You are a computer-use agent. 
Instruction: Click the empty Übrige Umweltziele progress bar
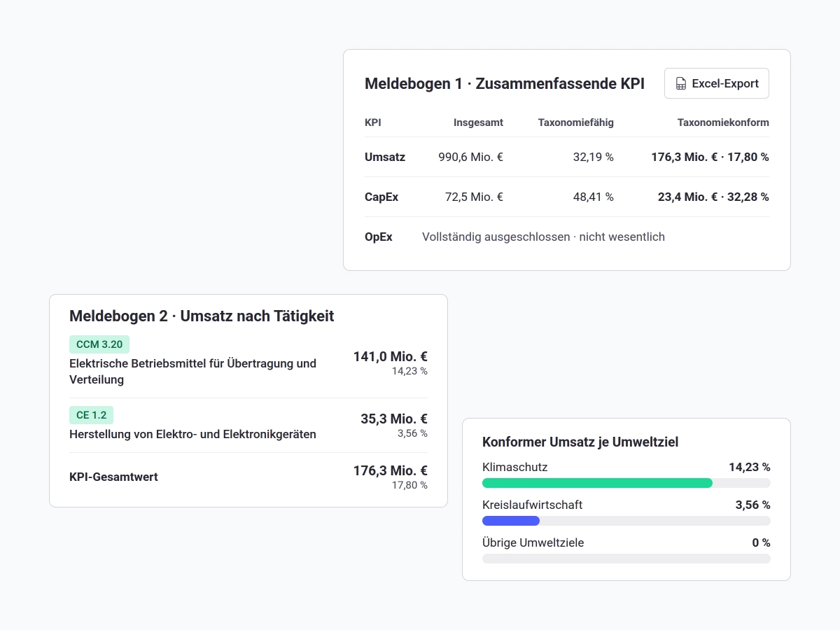click(x=626, y=559)
